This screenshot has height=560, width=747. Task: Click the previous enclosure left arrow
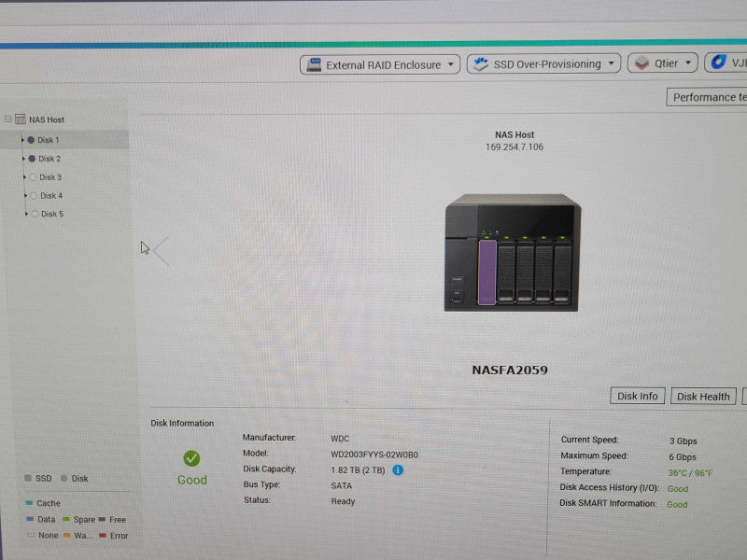[x=162, y=251]
